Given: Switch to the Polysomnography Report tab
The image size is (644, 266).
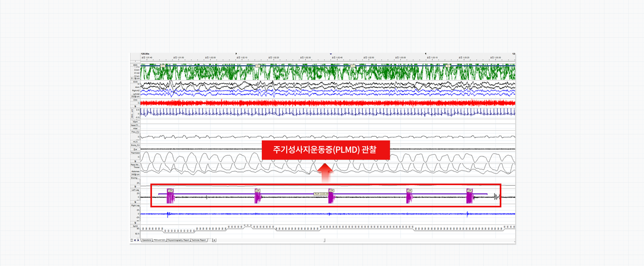Looking at the screenshot, I should pyautogui.click(x=178, y=240).
